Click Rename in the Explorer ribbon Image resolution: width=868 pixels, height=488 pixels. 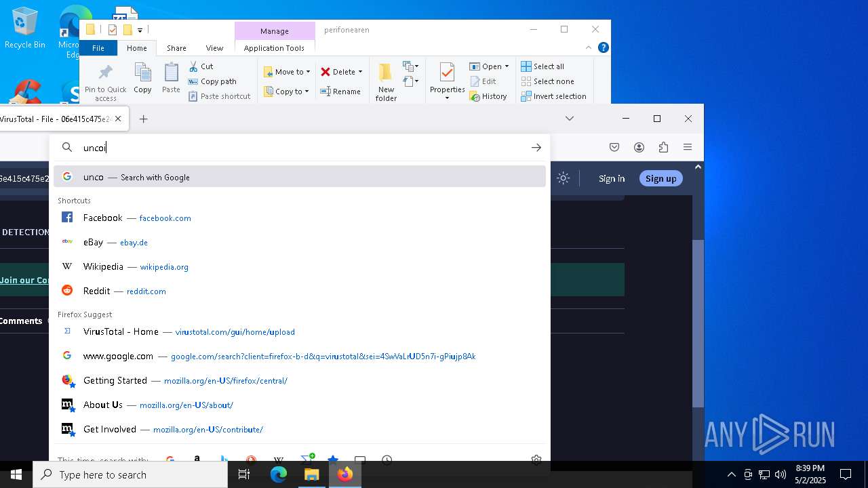point(340,91)
